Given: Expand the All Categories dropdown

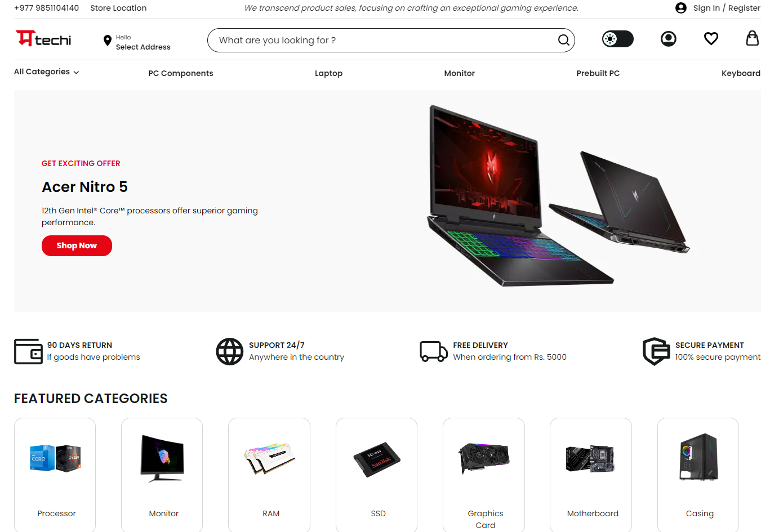Looking at the screenshot, I should 47,72.
